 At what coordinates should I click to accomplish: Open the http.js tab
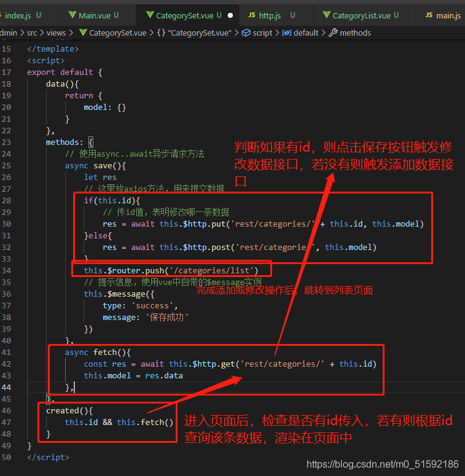[276, 15]
